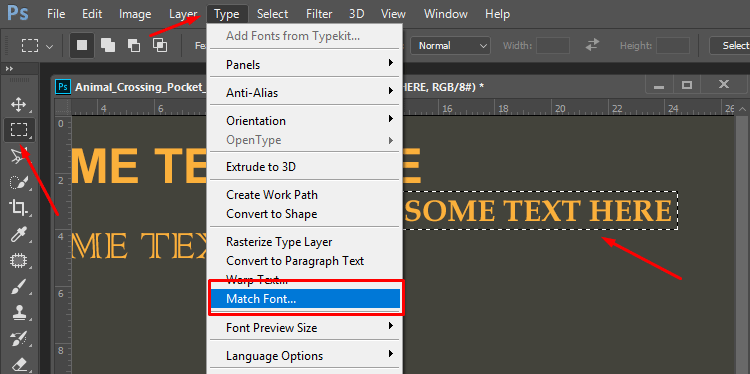The height and width of the screenshot is (374, 750).
Task: Click the Height input field
Action: 673,46
